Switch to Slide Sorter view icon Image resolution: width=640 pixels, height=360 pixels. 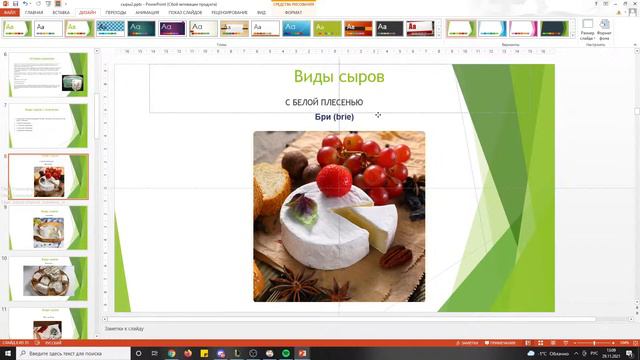(x=540, y=343)
